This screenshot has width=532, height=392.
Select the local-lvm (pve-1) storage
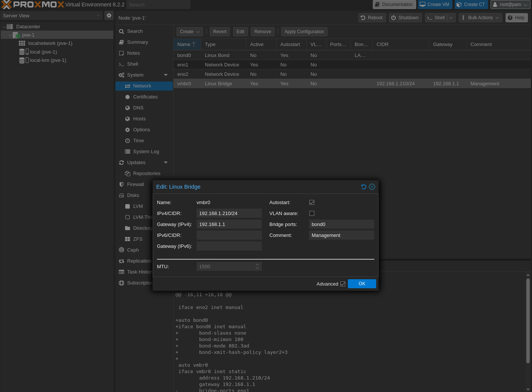point(48,60)
